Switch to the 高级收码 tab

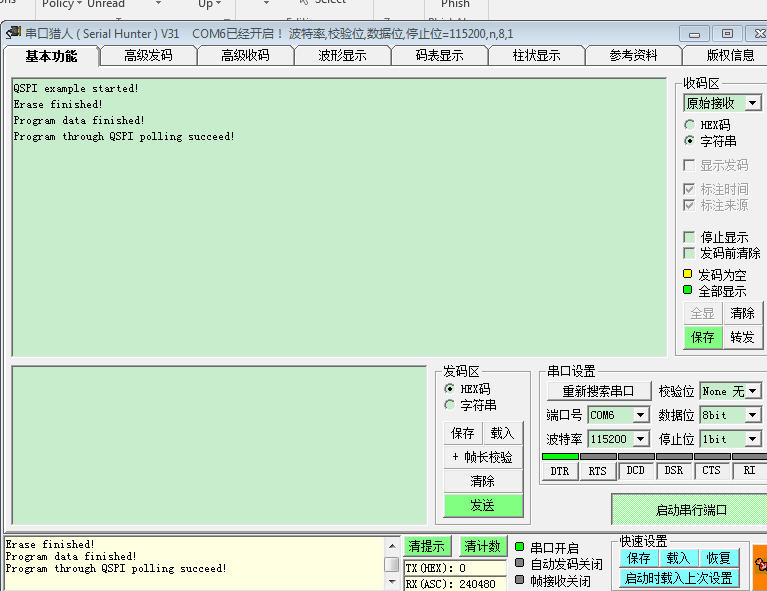245,55
